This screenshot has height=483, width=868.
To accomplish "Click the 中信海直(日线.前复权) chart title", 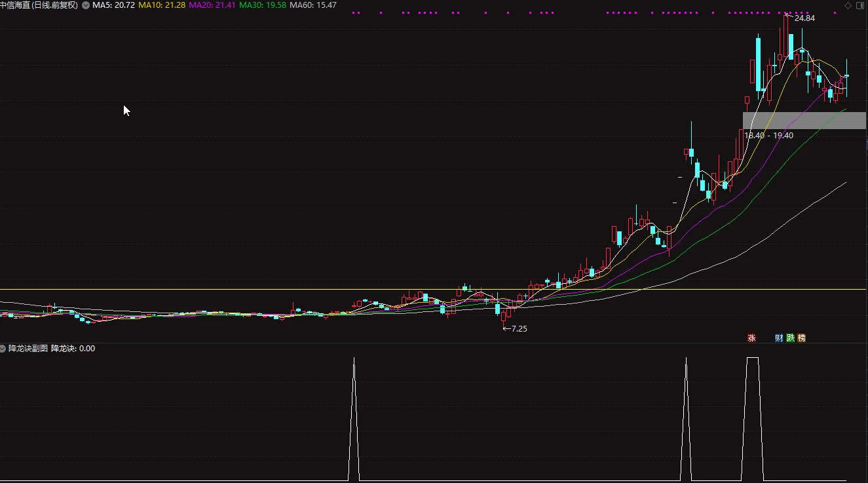I will [x=39, y=5].
